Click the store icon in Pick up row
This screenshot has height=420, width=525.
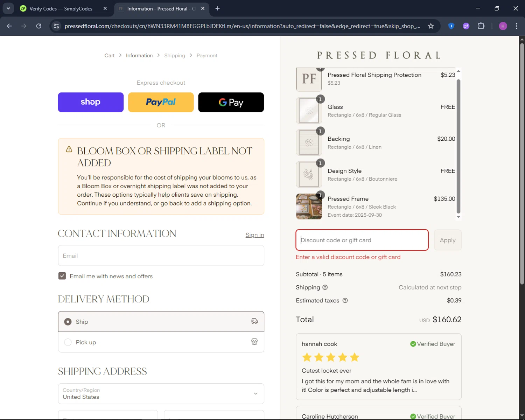(x=254, y=342)
